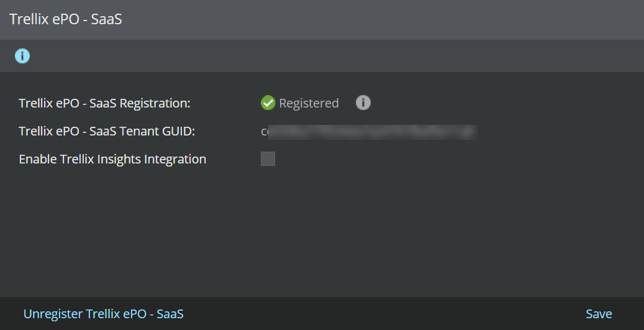The height and width of the screenshot is (330, 644).
Task: Click the 'Trellix ePO - SaaS' dialog title
Action: coord(66,19)
